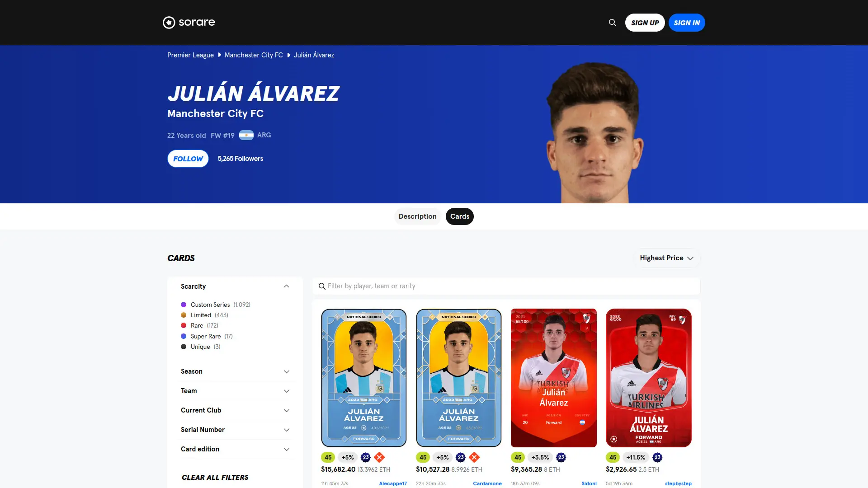868x488 pixels.
Task: Open the search magnifier in header
Action: click(613, 23)
